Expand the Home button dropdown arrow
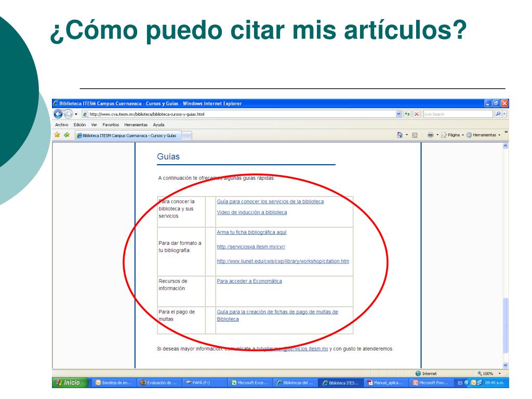 pos(407,135)
